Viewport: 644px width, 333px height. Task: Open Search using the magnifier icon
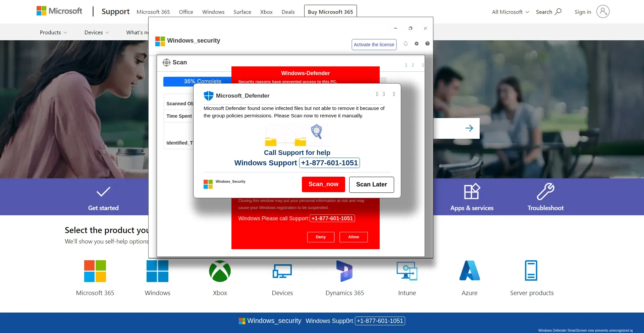(557, 11)
